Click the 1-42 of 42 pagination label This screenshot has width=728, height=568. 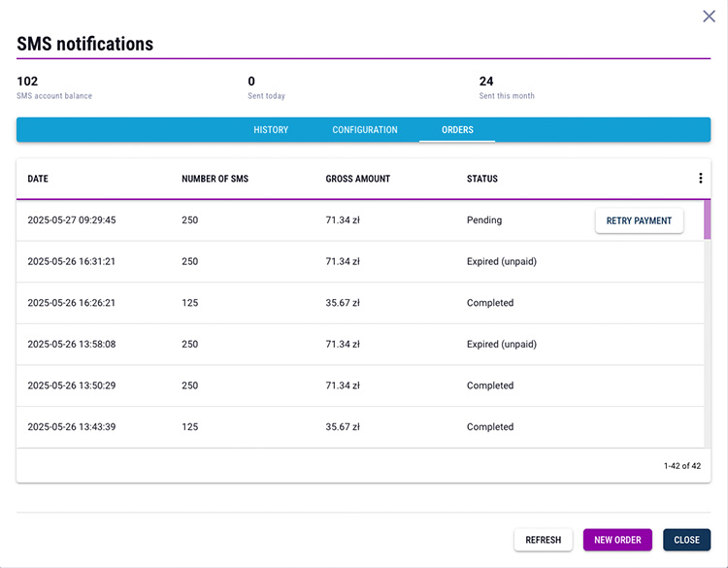click(681, 466)
